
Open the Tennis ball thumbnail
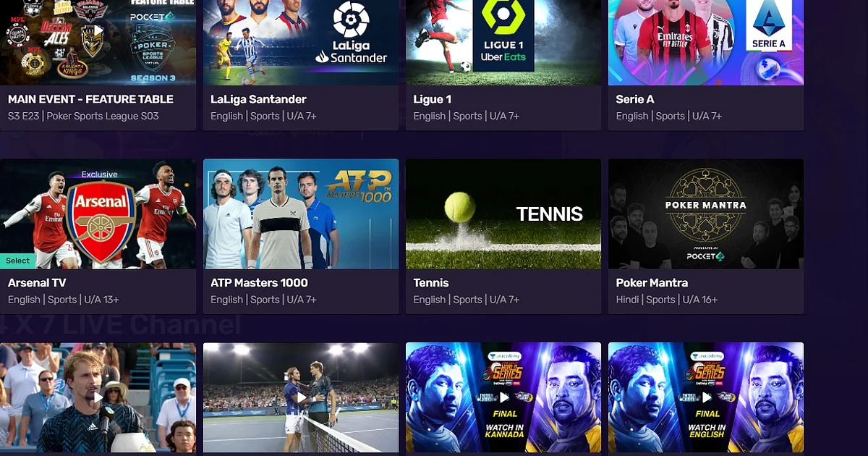pos(503,214)
